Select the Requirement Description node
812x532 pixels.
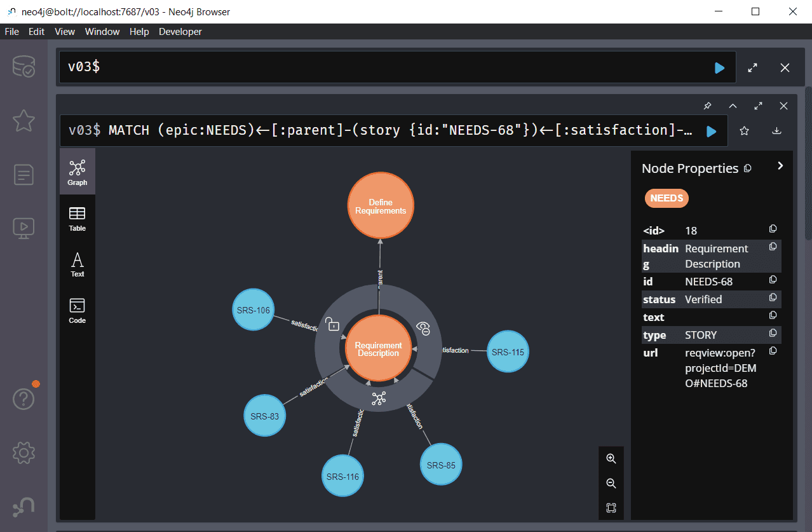[378, 349]
